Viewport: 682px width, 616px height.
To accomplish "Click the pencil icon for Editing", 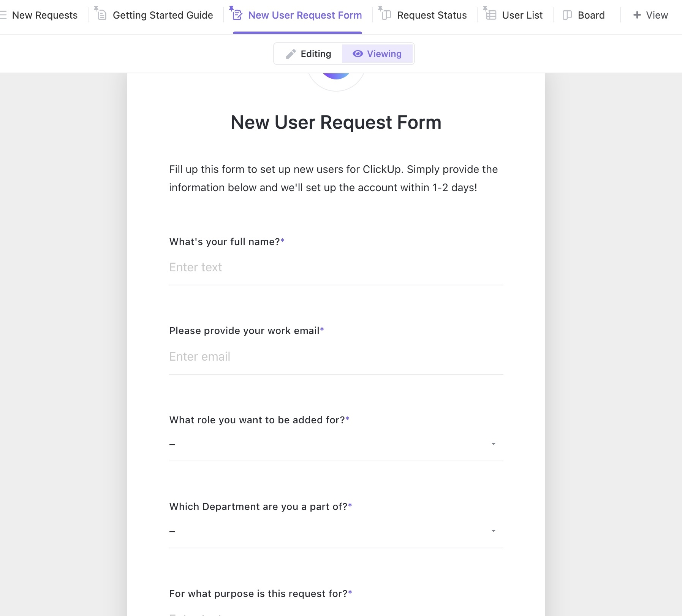I will pyautogui.click(x=291, y=54).
